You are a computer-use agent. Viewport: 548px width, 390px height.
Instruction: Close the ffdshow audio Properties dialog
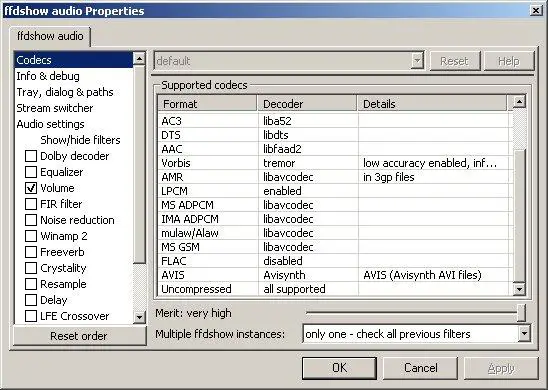pos(536,10)
